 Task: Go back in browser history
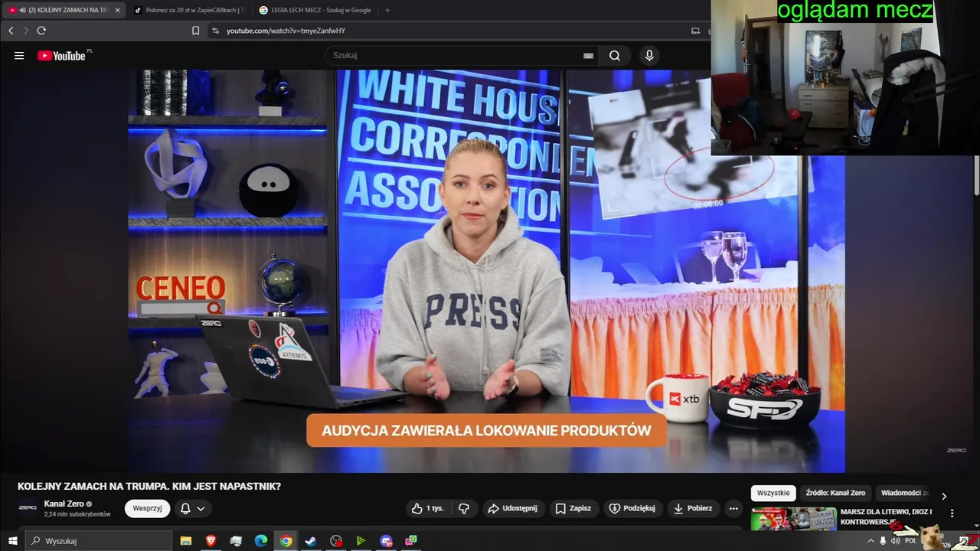11,31
